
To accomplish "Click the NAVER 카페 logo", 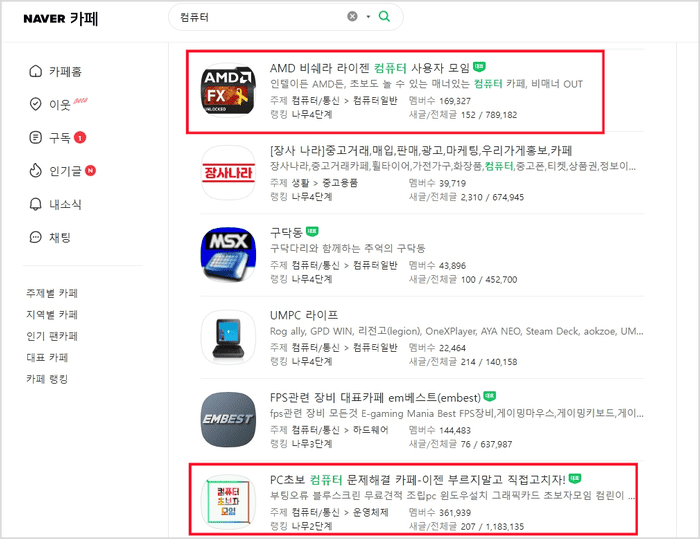I will 61,18.
